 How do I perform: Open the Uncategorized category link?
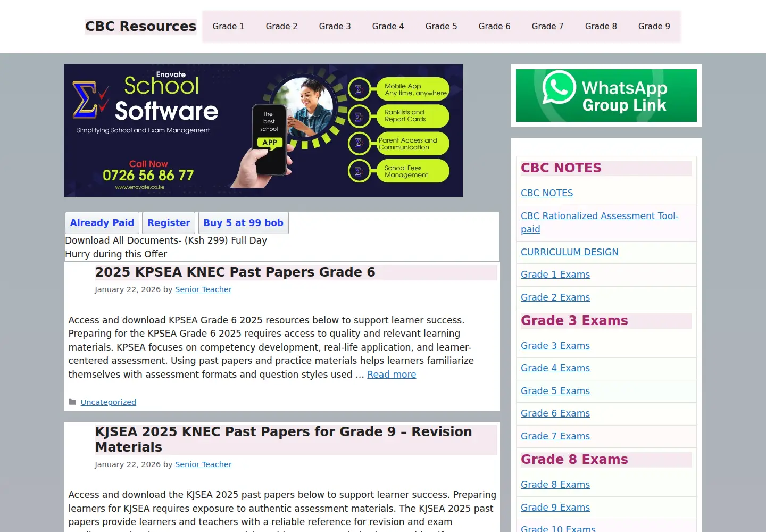pyautogui.click(x=108, y=402)
